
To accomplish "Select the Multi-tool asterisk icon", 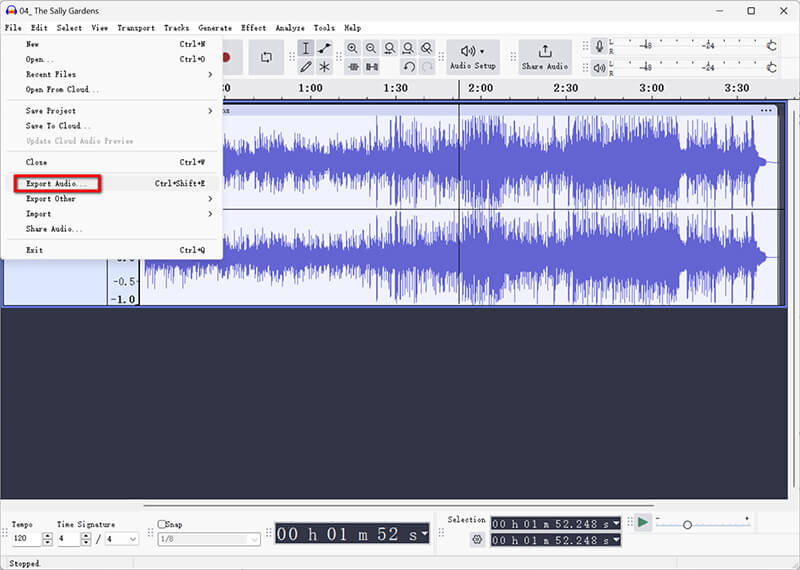I will pos(324,67).
